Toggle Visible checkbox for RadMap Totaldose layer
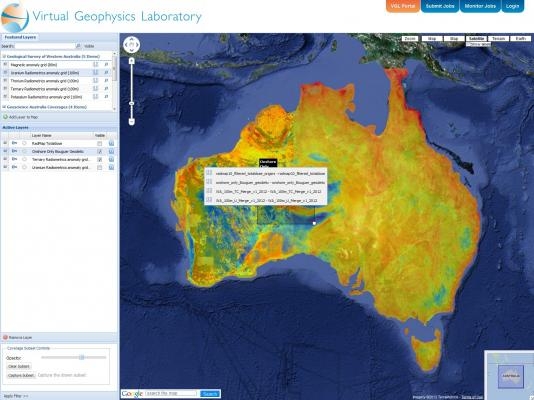This screenshot has height=400, width=534. coord(99,144)
